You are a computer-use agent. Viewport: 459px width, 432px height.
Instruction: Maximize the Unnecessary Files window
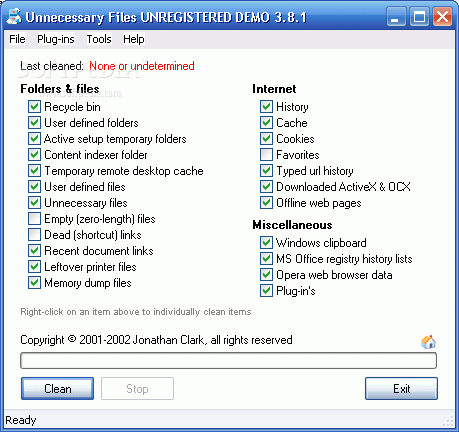pos(419,17)
